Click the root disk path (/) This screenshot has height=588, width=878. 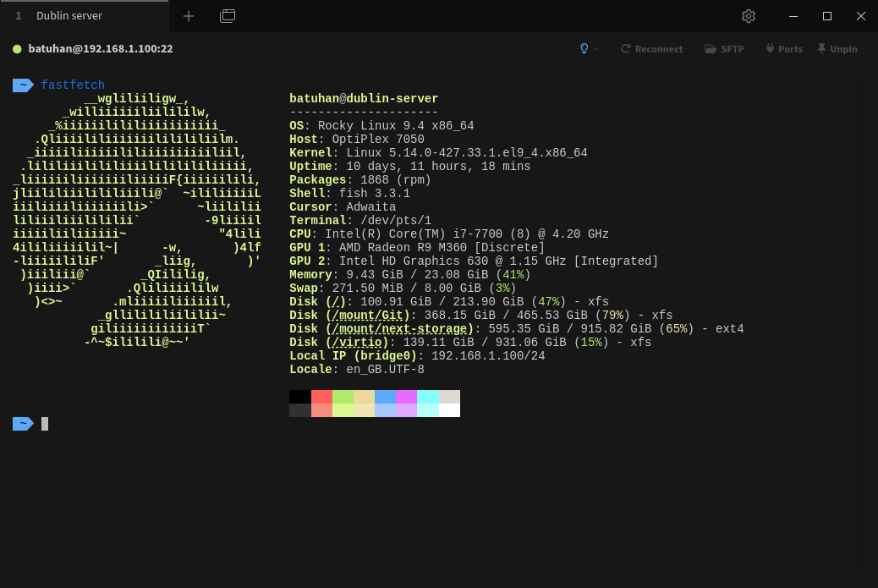tap(336, 302)
